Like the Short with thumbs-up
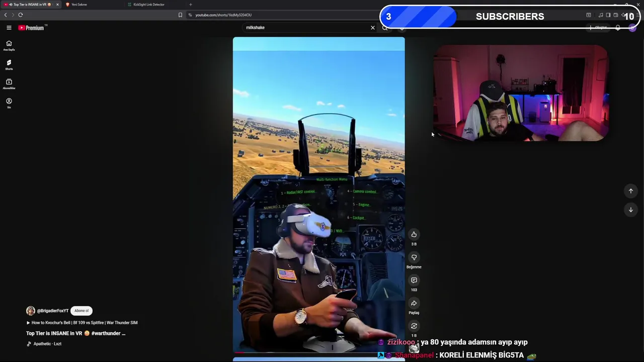The image size is (644, 362). click(x=414, y=234)
